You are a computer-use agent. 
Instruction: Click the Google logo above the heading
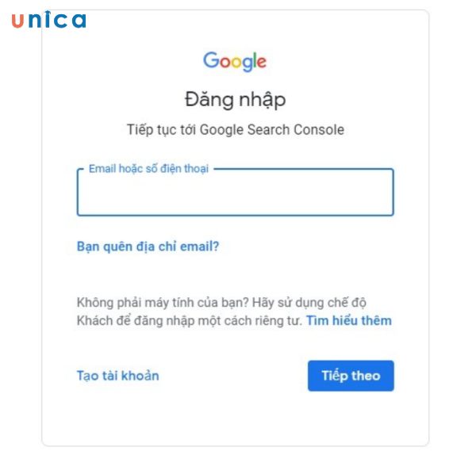click(235, 61)
